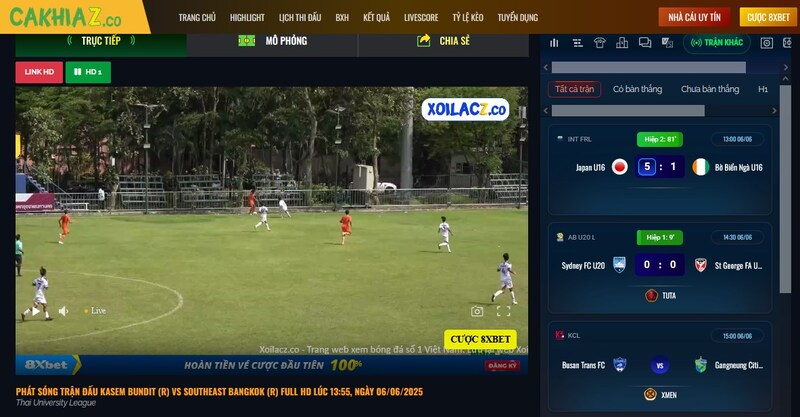Click the Gangneung Citizen crest
This screenshot has height=417, width=800.
click(x=701, y=364)
